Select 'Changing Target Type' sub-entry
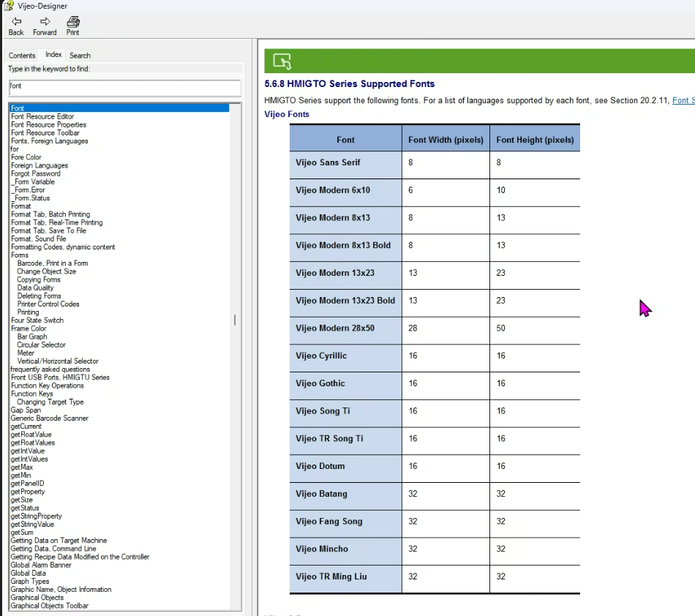Image resolution: width=695 pixels, height=616 pixels. click(50, 402)
